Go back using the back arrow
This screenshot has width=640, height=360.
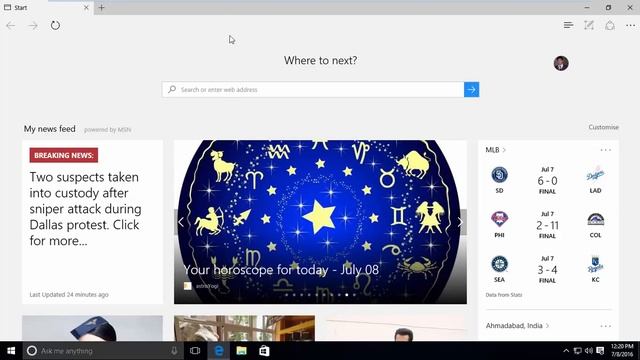click(11, 26)
